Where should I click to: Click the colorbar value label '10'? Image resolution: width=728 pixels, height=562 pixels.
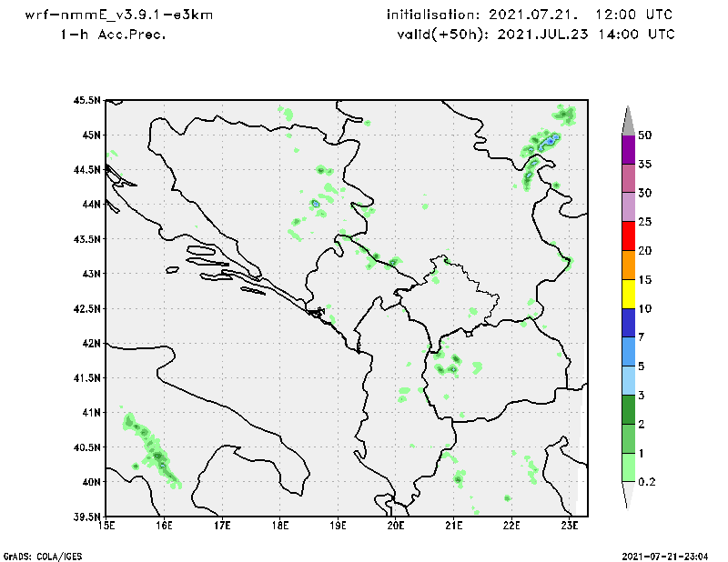[x=645, y=308]
